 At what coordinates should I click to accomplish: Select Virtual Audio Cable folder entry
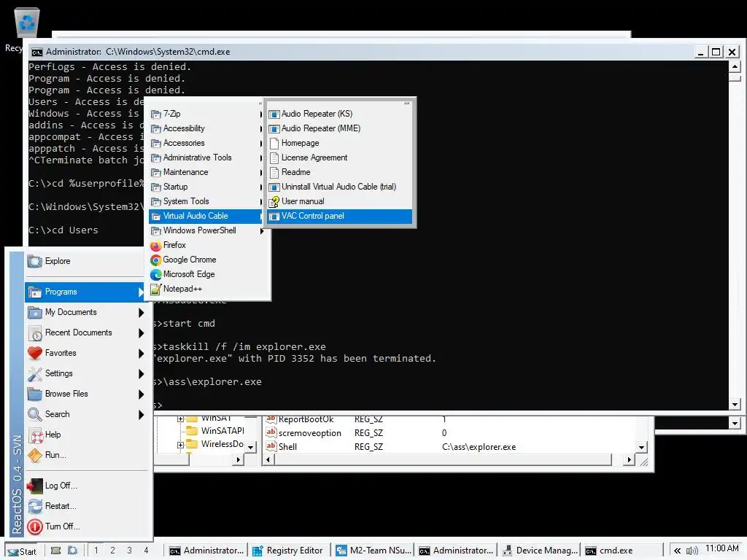(x=206, y=216)
